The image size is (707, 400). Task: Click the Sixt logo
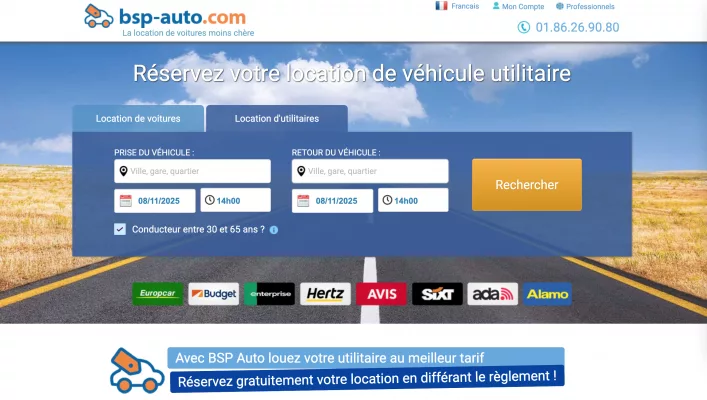437,294
